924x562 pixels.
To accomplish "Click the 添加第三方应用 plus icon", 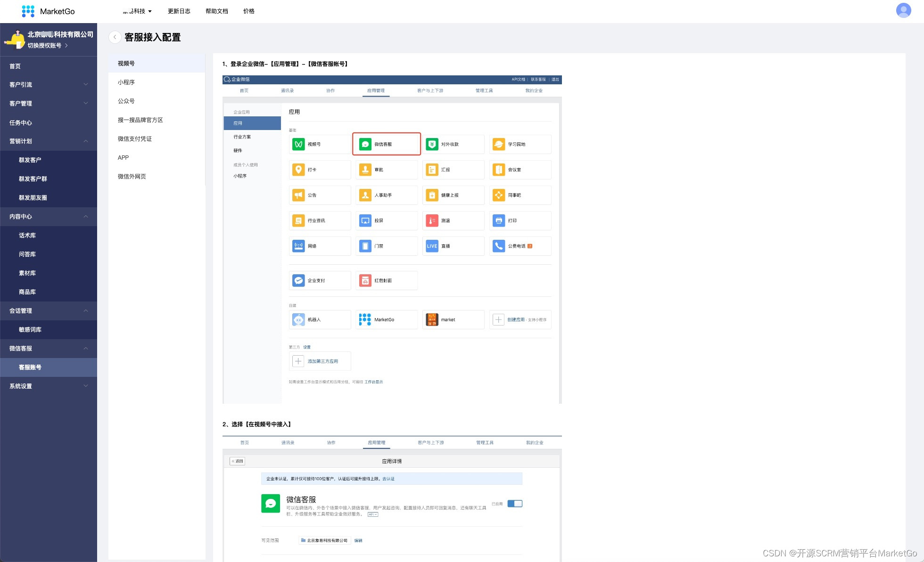I will pyautogui.click(x=298, y=361).
